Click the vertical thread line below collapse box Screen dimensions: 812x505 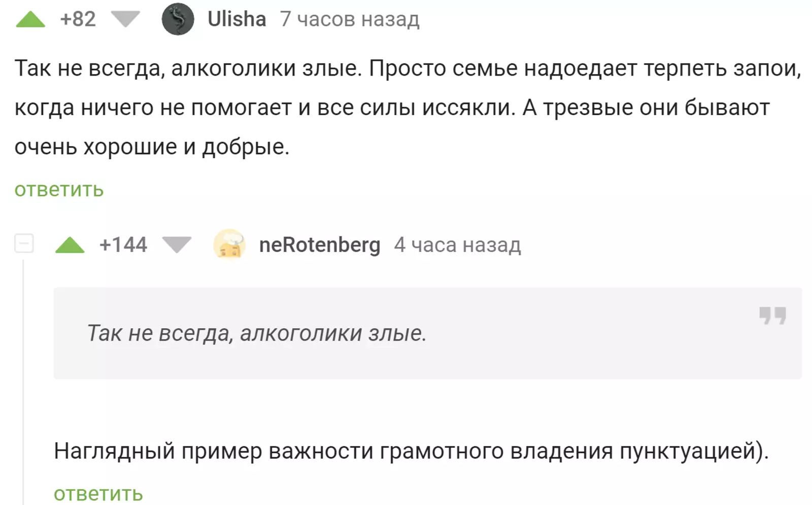23,380
